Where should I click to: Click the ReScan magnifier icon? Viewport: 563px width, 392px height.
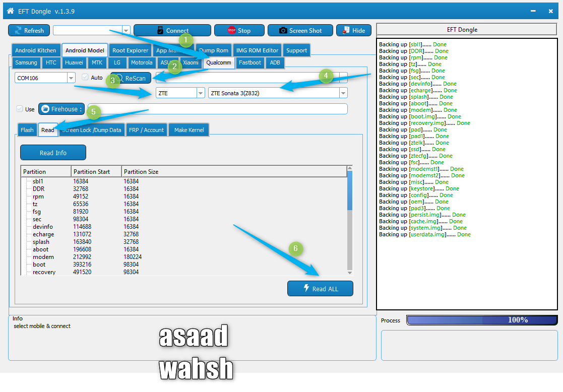[x=119, y=78]
